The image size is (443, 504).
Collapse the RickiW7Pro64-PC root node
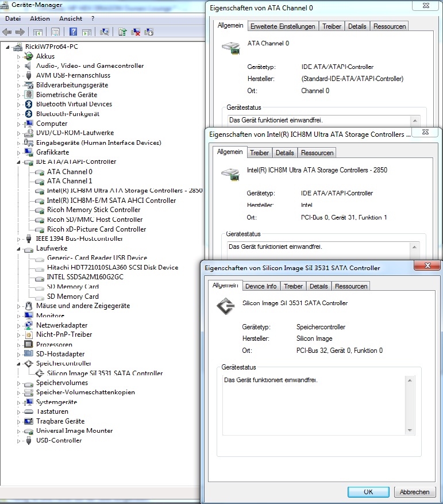7,47
